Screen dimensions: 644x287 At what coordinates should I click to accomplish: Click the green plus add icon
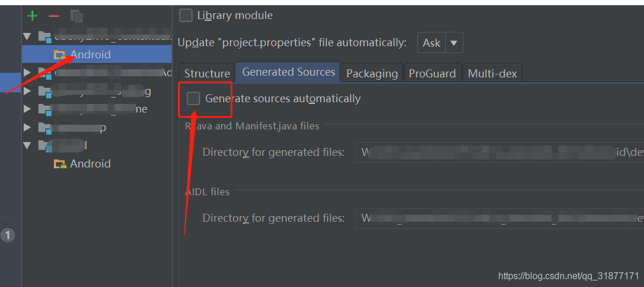[32, 16]
